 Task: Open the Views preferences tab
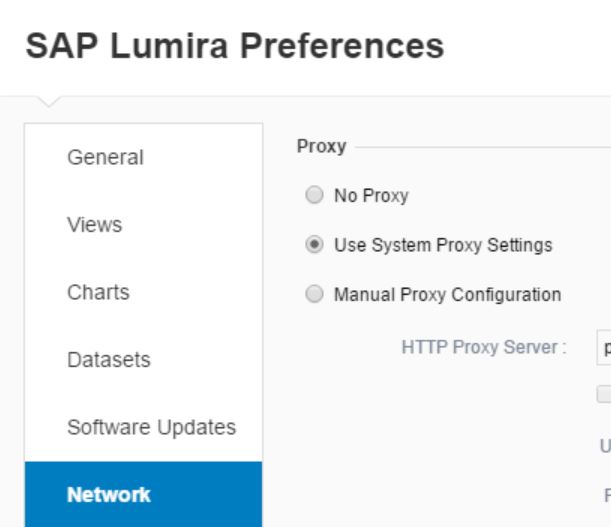(x=143, y=225)
